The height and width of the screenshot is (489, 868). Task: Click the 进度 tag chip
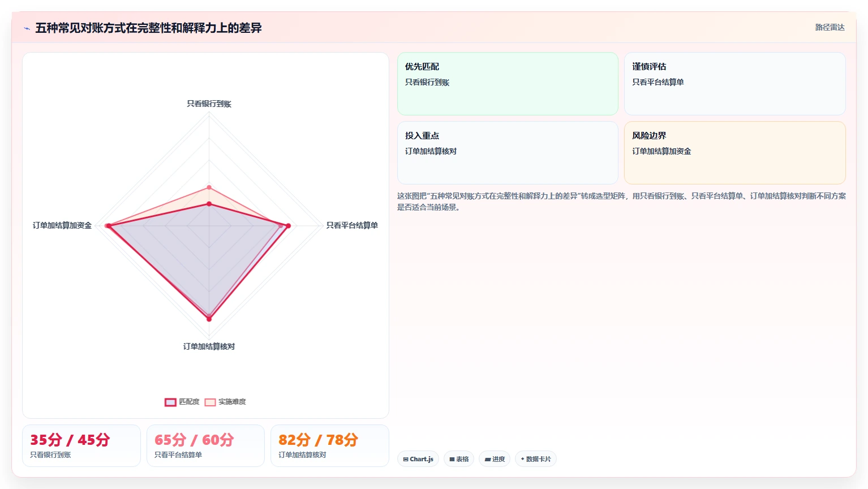click(495, 459)
